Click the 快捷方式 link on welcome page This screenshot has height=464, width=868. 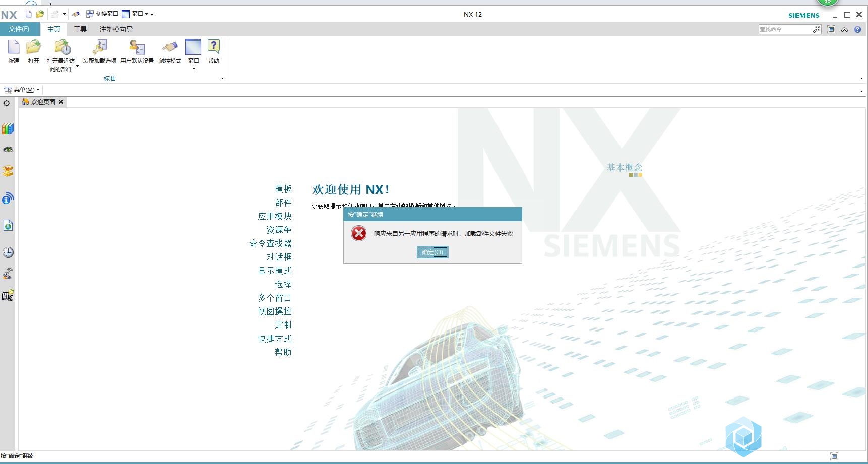tap(275, 339)
